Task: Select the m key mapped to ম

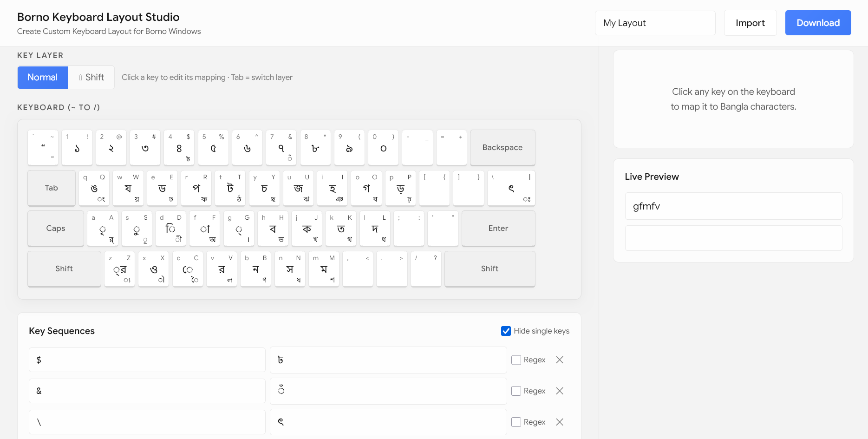Action: click(x=324, y=269)
